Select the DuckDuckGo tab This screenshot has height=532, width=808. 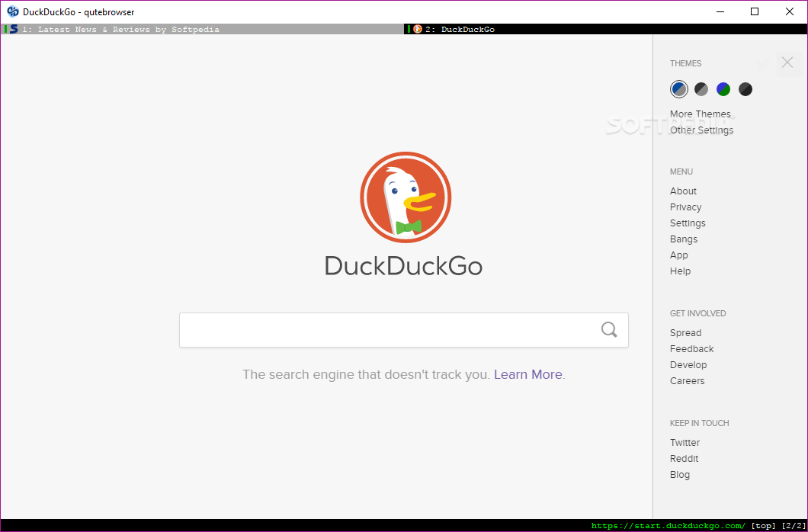pyautogui.click(x=605, y=30)
